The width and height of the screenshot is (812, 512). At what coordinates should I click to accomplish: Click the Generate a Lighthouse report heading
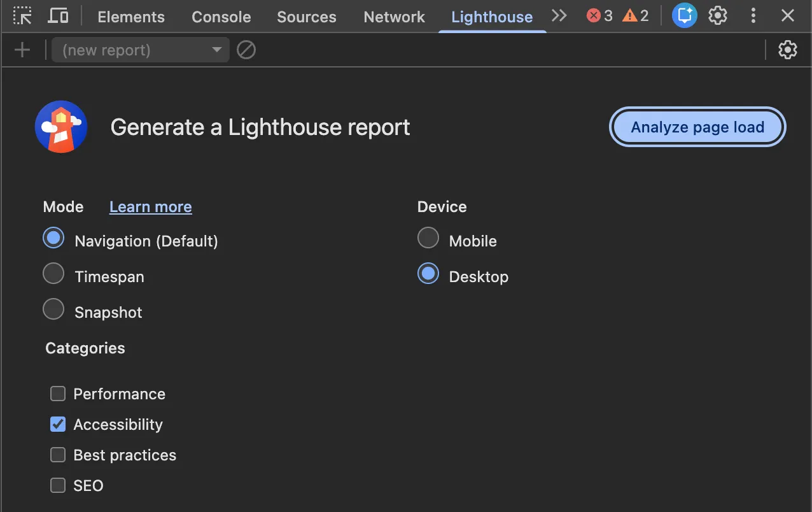tap(260, 127)
